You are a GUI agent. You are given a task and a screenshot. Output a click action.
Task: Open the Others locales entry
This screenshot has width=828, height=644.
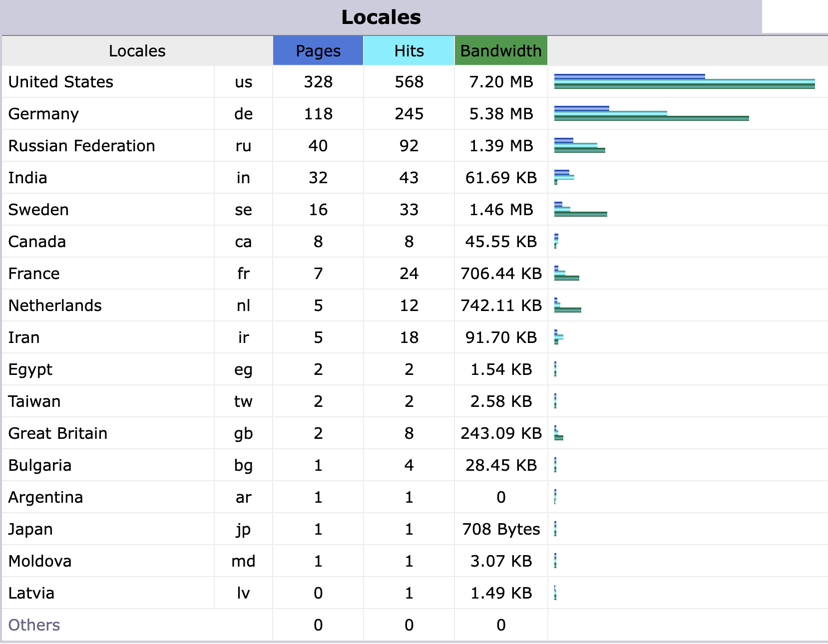[x=33, y=625]
